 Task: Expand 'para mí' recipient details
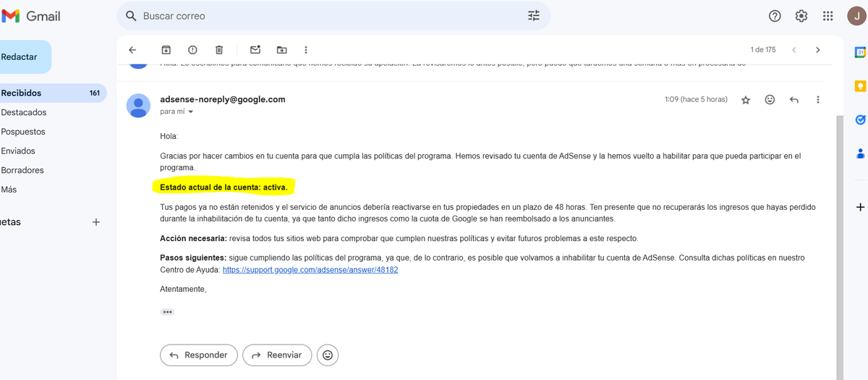[x=191, y=112]
